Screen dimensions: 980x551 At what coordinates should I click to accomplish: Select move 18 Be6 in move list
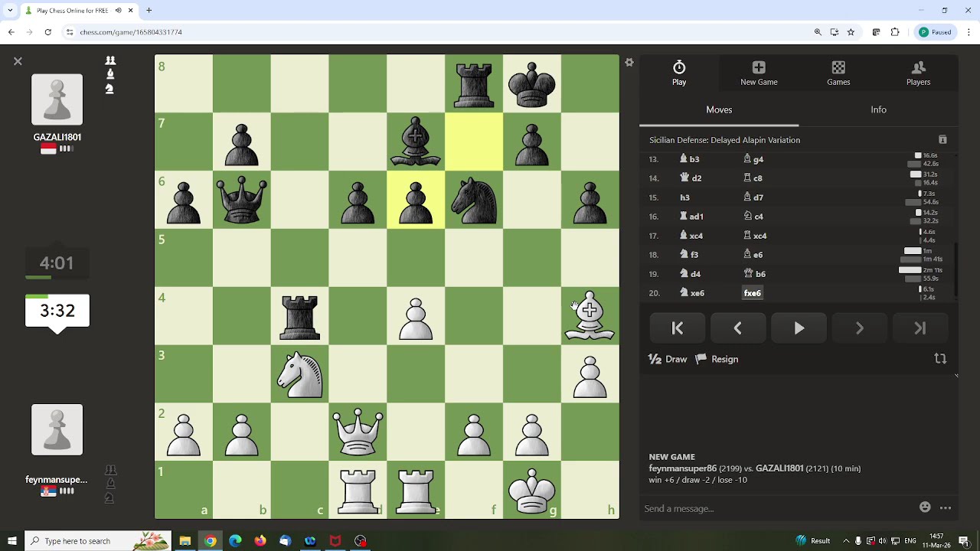click(x=753, y=255)
